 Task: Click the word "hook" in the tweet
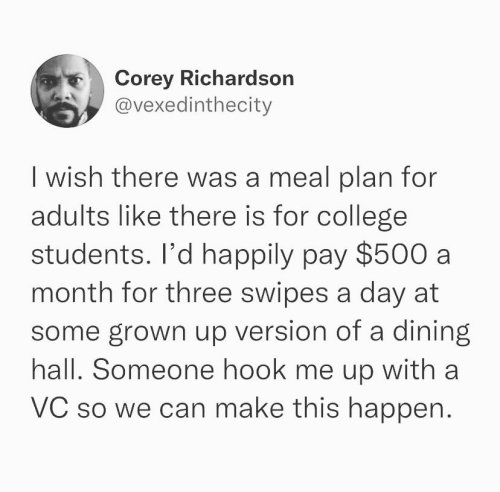coord(255,370)
